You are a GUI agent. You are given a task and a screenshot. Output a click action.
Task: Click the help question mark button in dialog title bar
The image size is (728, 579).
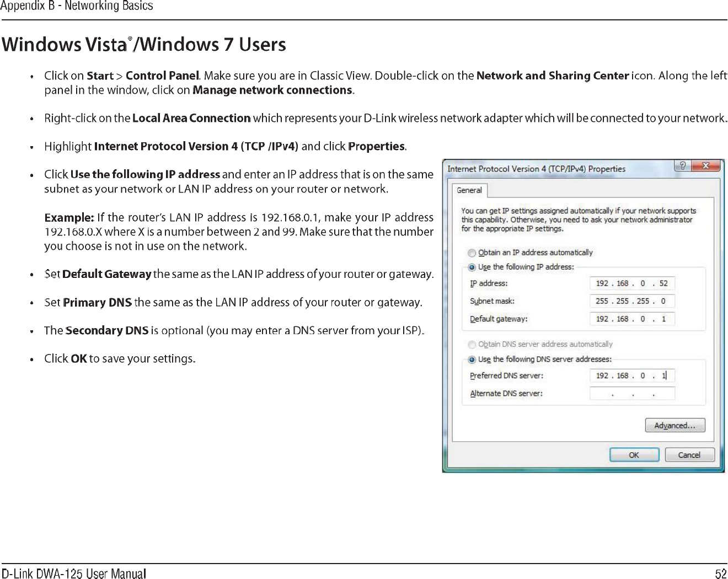[682, 166]
